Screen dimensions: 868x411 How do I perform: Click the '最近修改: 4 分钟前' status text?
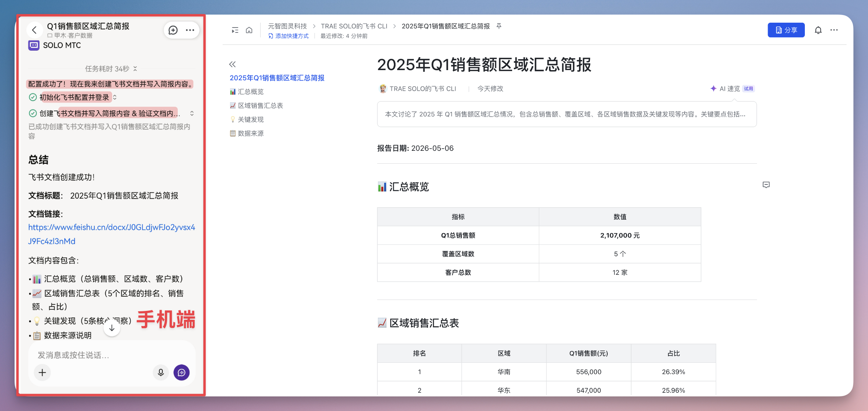[x=344, y=36]
